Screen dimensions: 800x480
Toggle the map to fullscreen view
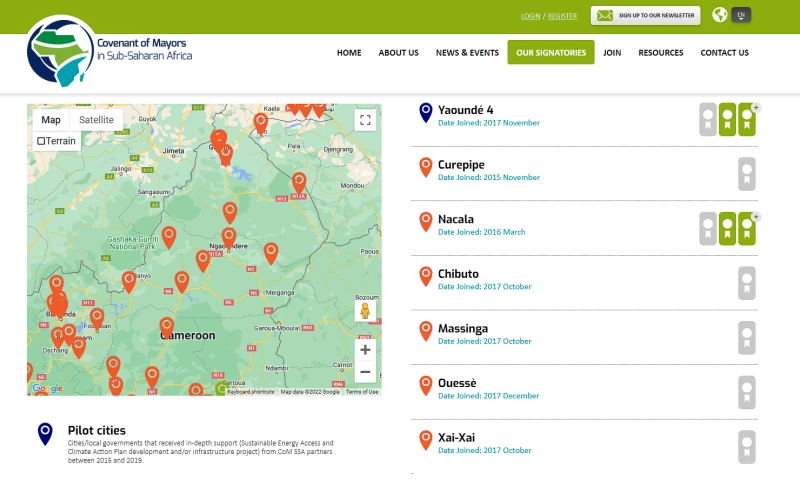[x=365, y=120]
